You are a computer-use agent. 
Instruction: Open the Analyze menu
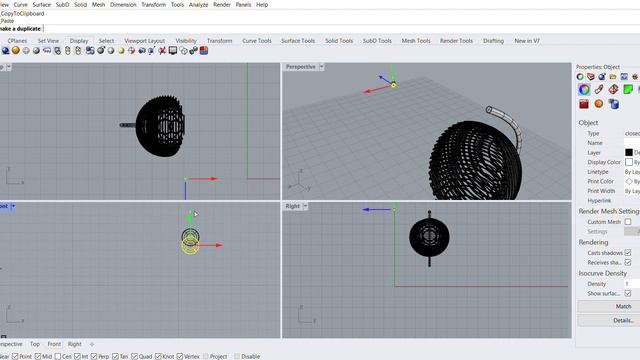[x=198, y=5]
